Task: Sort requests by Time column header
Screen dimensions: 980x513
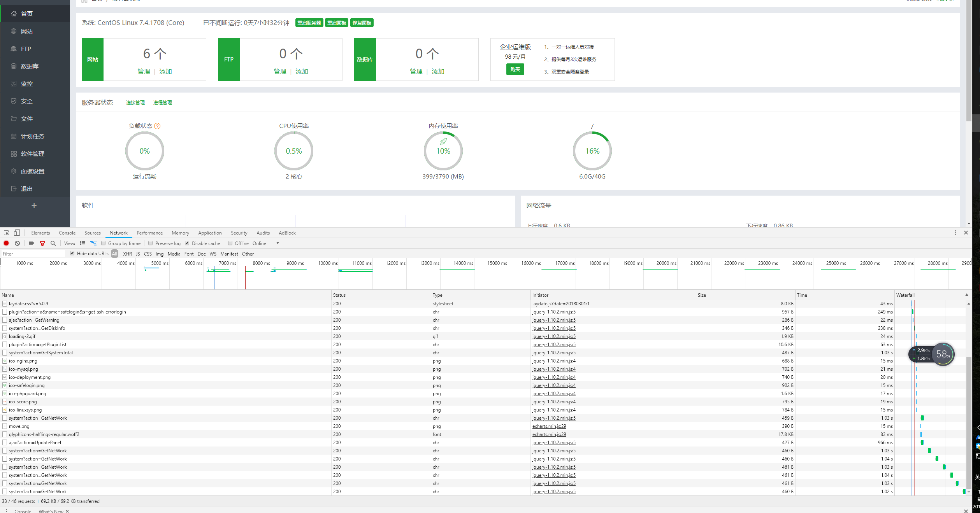Action: coord(845,295)
